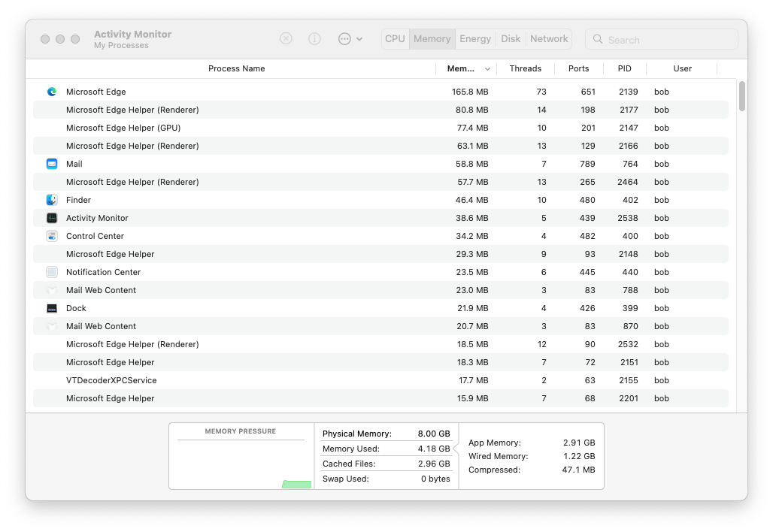Click the Dock process icon
Image resolution: width=773 pixels, height=532 pixels.
(x=52, y=308)
